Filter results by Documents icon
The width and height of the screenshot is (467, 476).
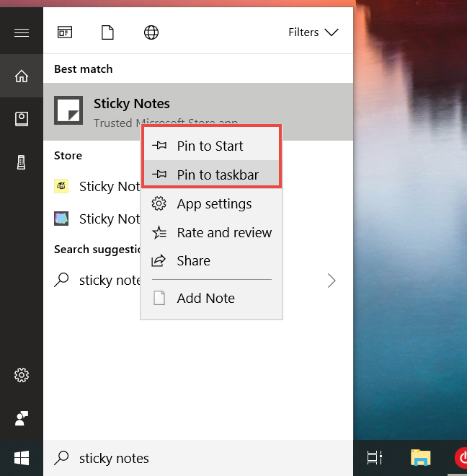coord(107,32)
